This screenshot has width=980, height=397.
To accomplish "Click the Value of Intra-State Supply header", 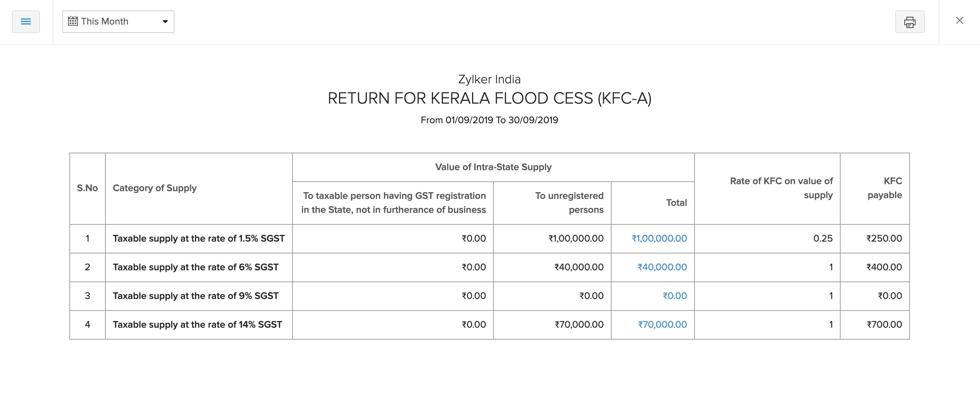I will point(493,167).
